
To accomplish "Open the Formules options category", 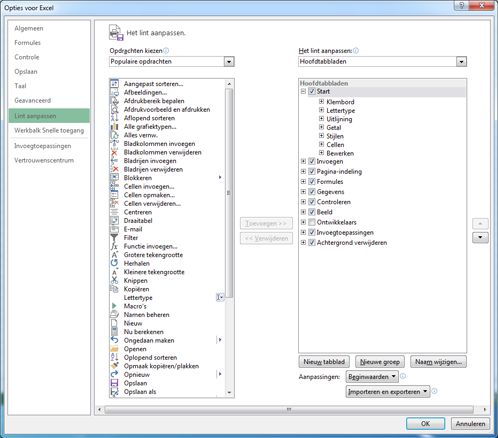I will (x=27, y=43).
